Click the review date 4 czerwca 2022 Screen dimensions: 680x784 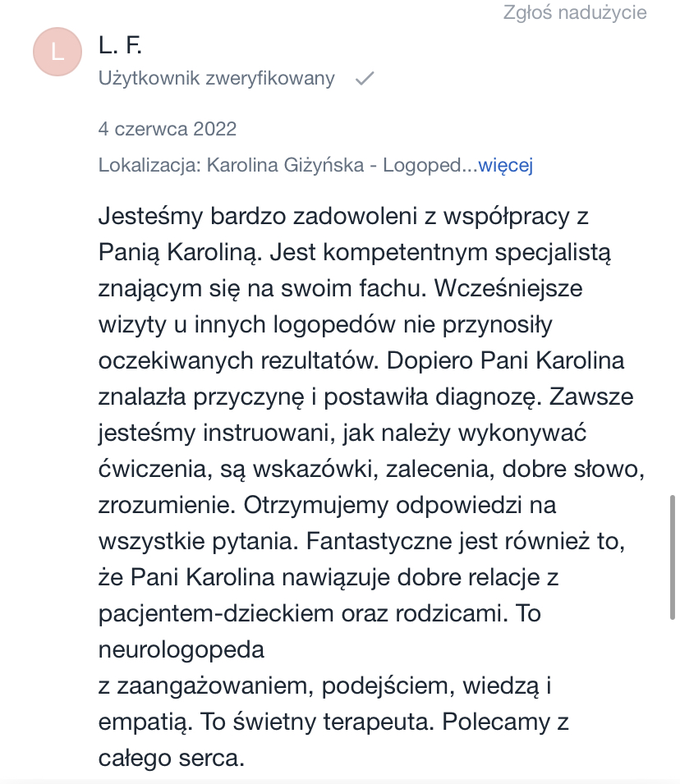click(x=167, y=129)
